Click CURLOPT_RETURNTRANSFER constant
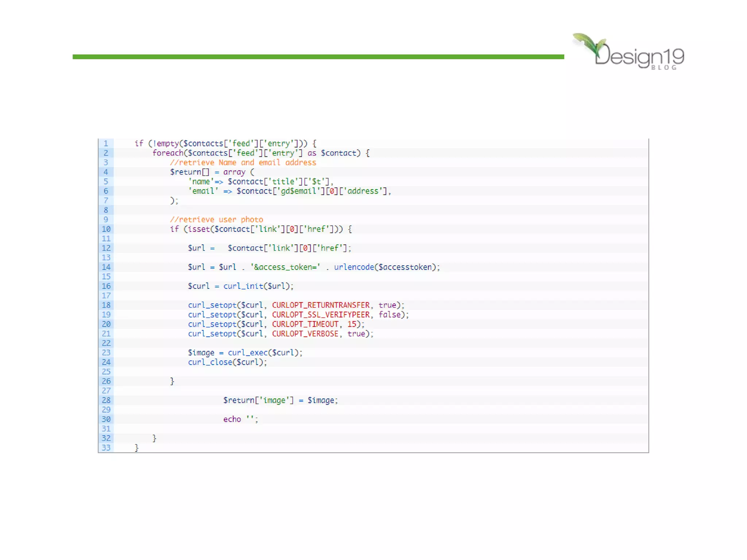The width and height of the screenshot is (747, 560). tap(321, 305)
